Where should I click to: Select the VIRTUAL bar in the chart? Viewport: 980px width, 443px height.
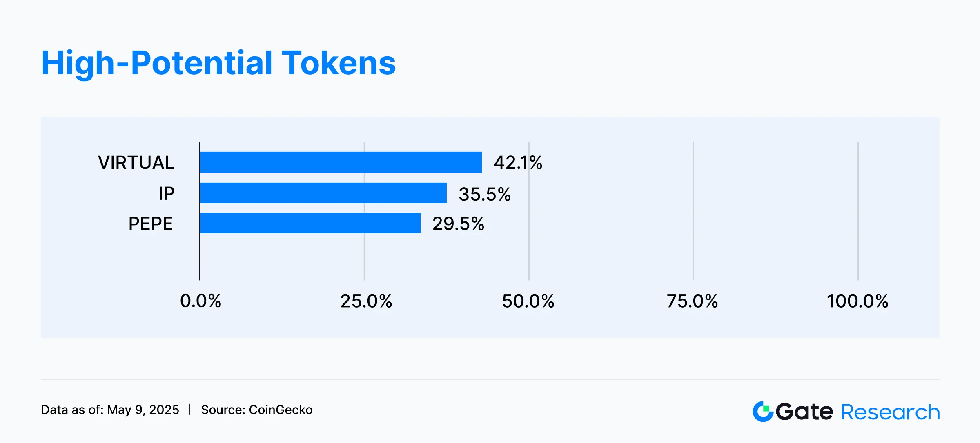click(x=341, y=162)
